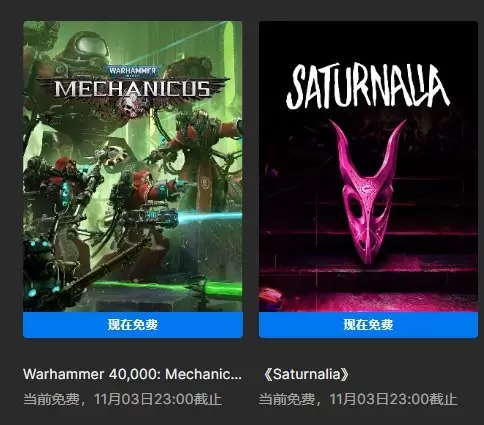Click 现在免费 button under Saturnalia cover
This screenshot has height=425, width=484.
(x=368, y=325)
